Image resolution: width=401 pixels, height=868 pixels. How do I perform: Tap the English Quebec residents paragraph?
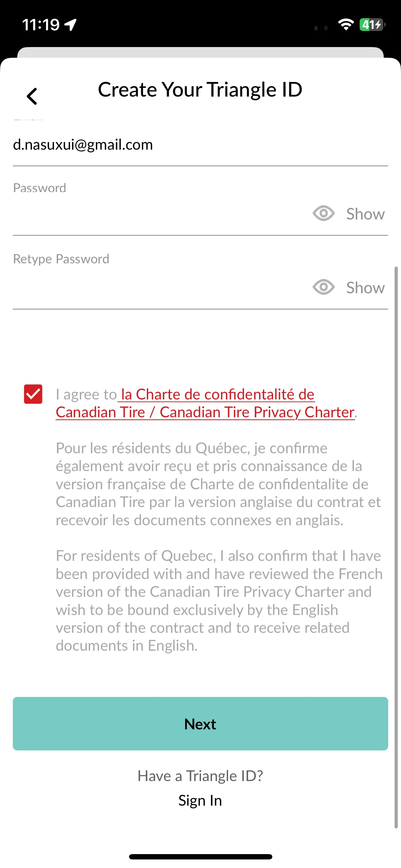(x=219, y=601)
